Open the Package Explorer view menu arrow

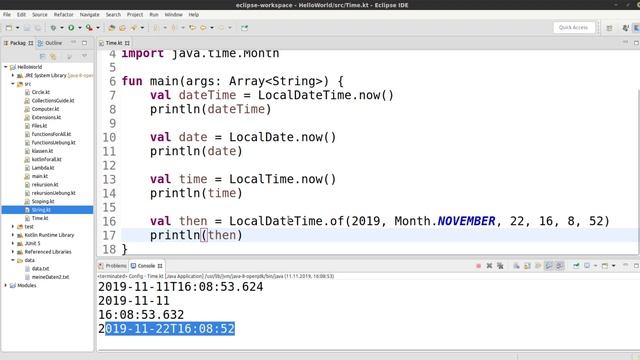(84, 56)
